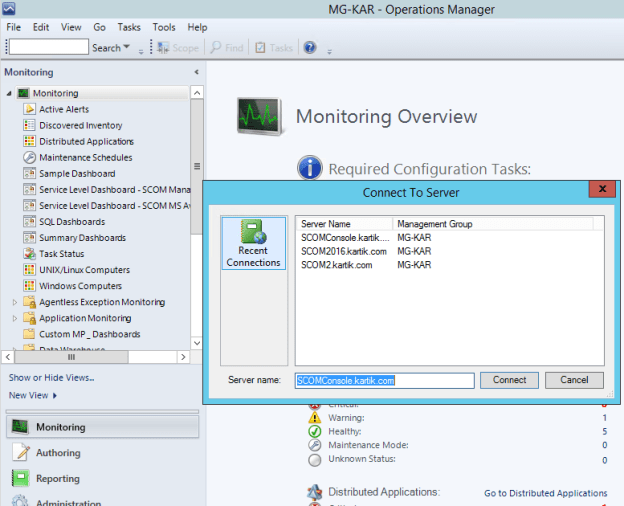The image size is (624, 506).
Task: Open the Distributed Applications tree icon
Action: tap(29, 141)
